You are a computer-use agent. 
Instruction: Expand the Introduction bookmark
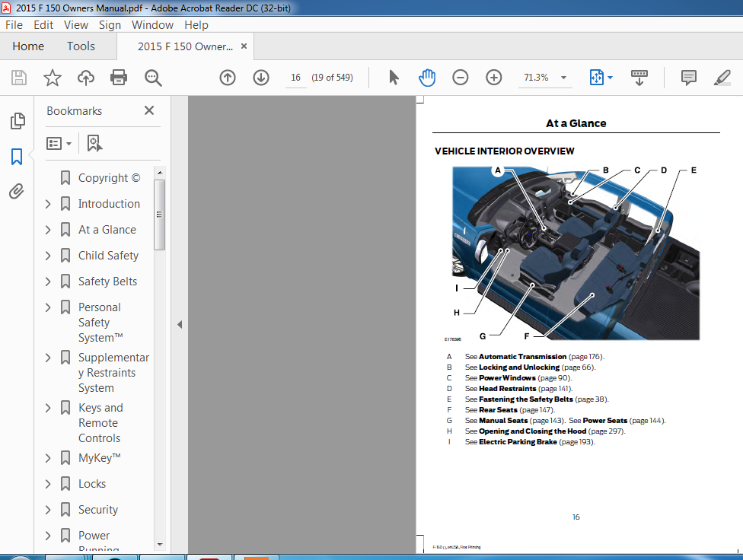48,204
